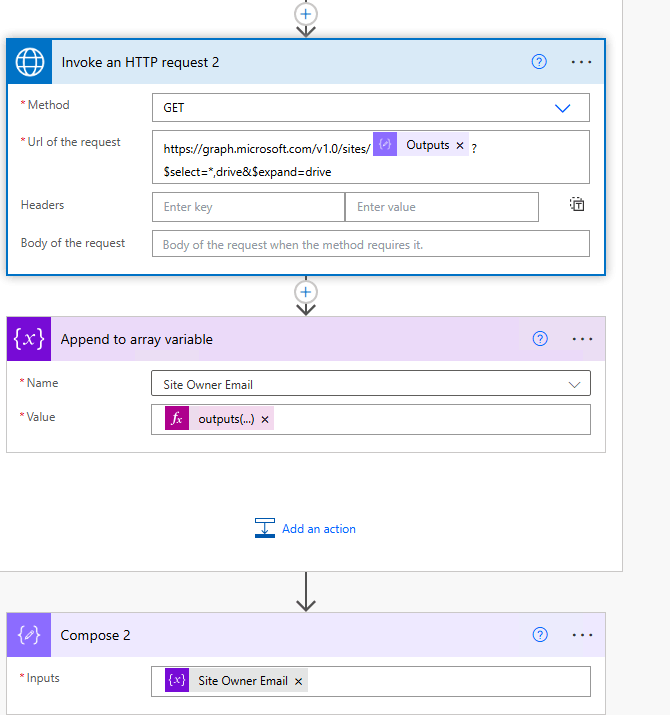Click the variable icon of Append to array variable

pyautogui.click(x=29, y=339)
